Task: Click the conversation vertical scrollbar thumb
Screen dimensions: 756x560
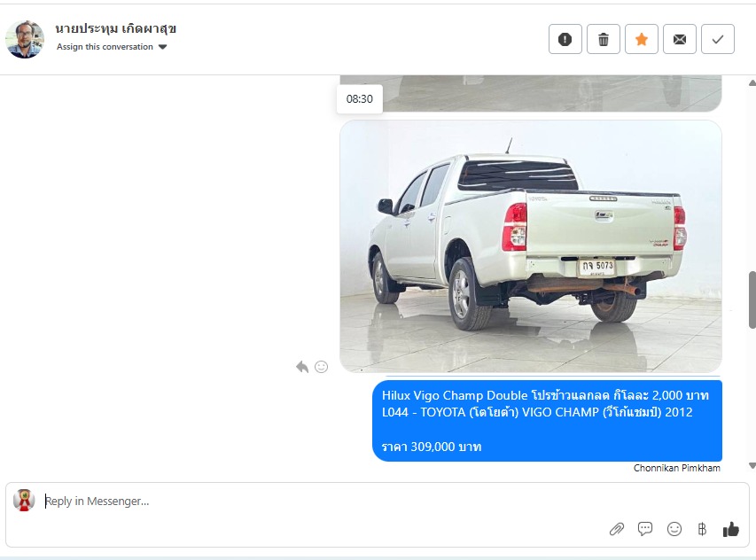Action: tap(752, 299)
